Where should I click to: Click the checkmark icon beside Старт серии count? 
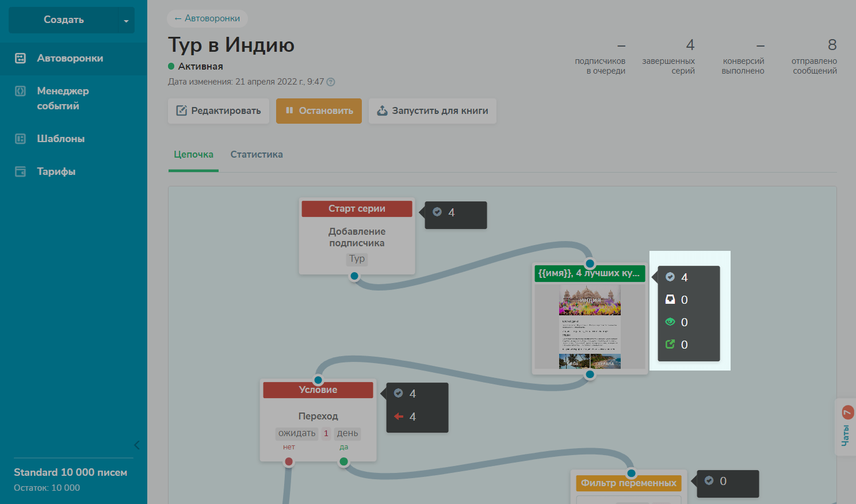[x=437, y=212]
